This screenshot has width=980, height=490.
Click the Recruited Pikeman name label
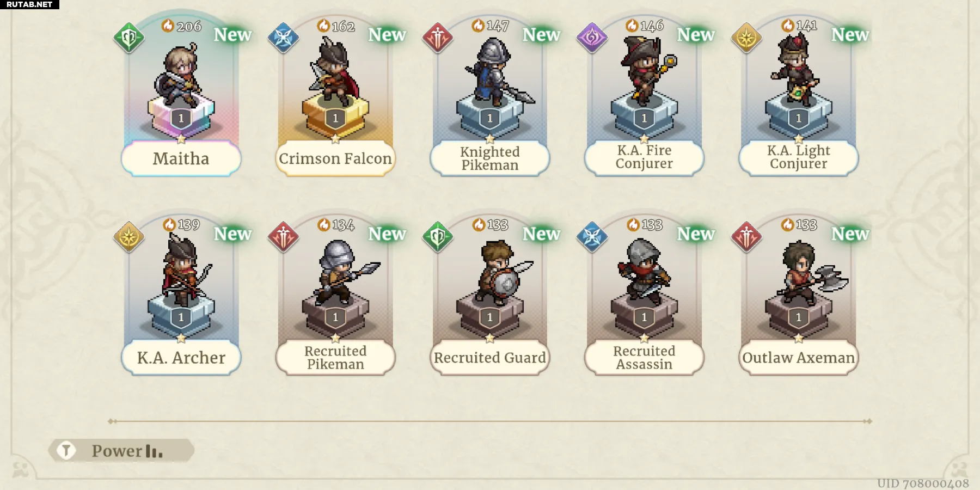coord(335,358)
